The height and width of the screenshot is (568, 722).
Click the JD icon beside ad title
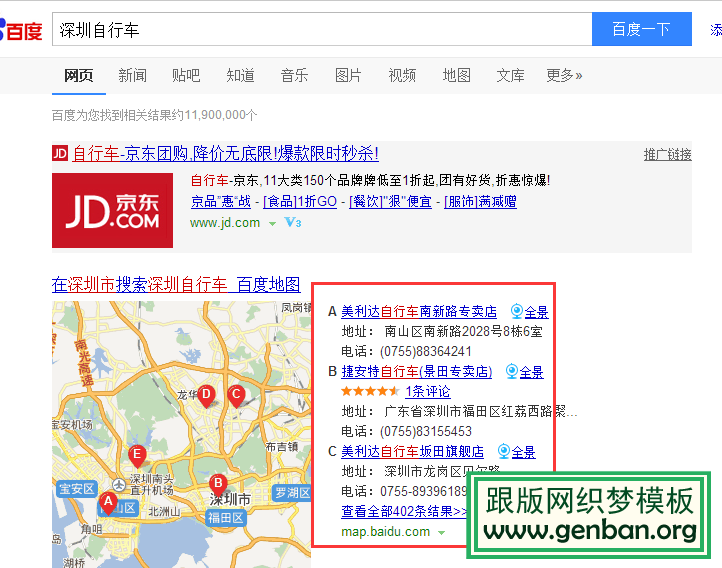coord(60,153)
